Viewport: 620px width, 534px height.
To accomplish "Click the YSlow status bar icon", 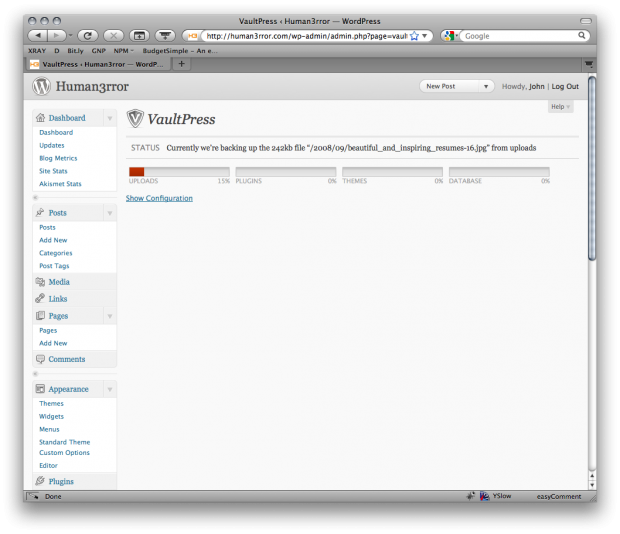I will (x=484, y=496).
